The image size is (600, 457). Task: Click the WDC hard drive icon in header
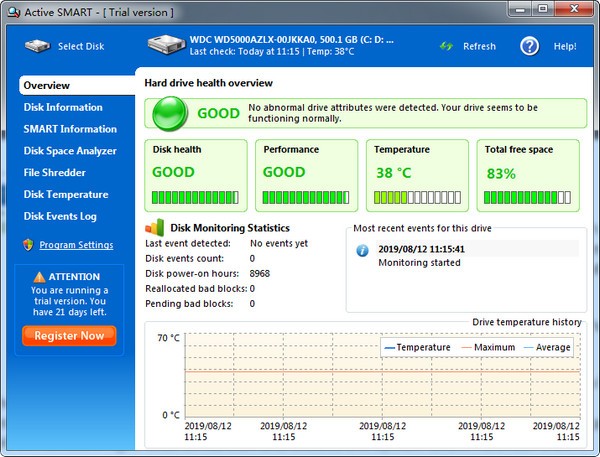click(166, 44)
